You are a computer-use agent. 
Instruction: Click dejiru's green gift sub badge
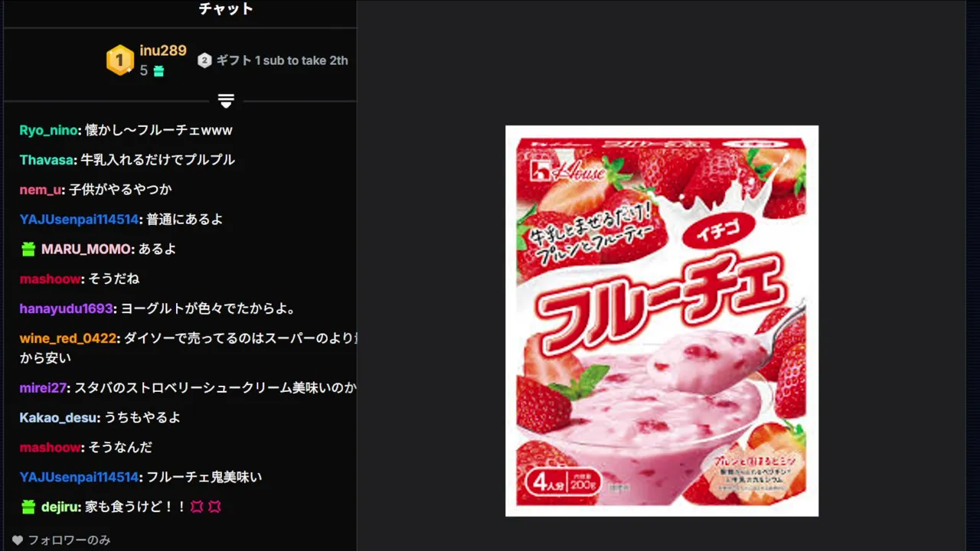[28, 507]
